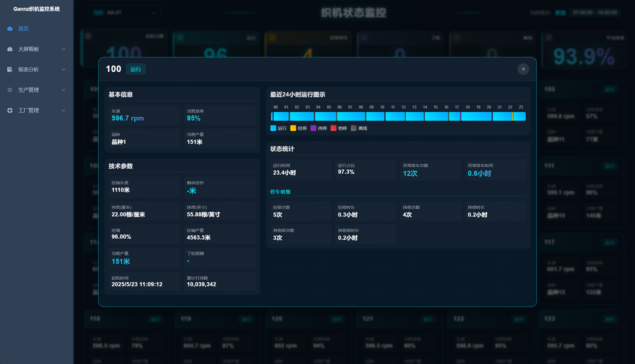Click the yellow 经停 legend swatch
This screenshot has height=364, width=635.
[293, 128]
